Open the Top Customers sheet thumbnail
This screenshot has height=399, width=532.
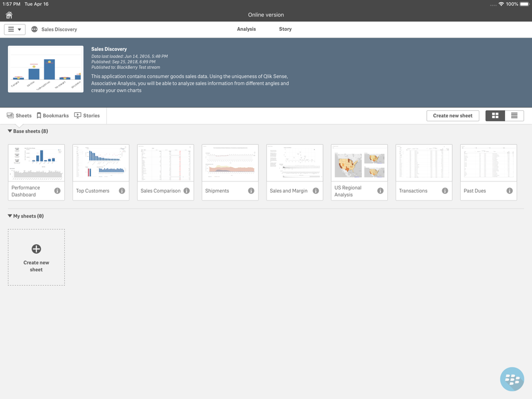pos(101,163)
